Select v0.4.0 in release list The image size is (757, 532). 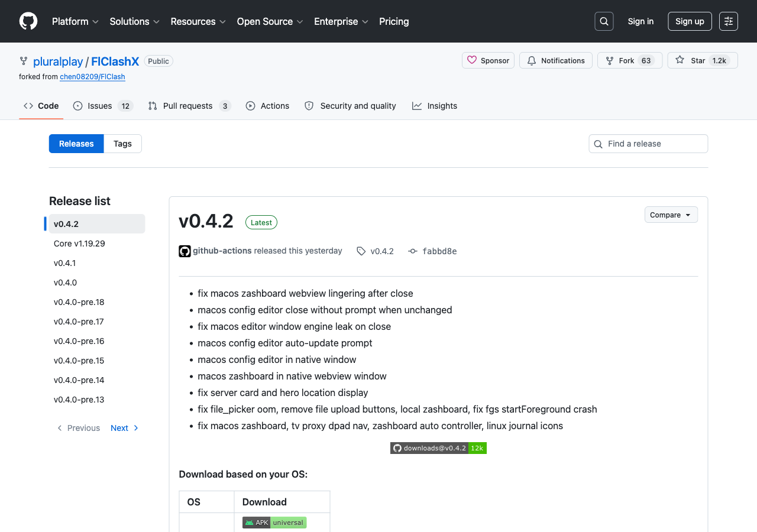point(97,283)
